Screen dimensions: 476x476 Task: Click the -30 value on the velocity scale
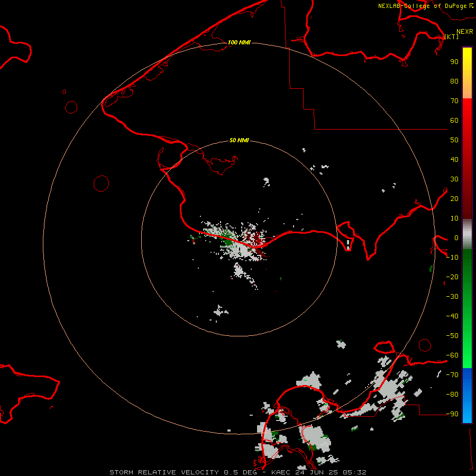[x=452, y=297]
